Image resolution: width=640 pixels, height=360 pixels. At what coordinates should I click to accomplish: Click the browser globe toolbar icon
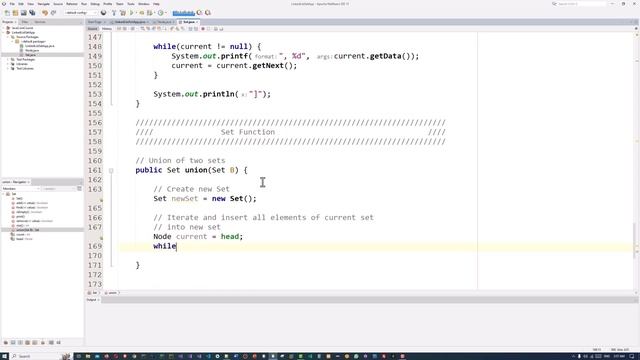[103, 13]
